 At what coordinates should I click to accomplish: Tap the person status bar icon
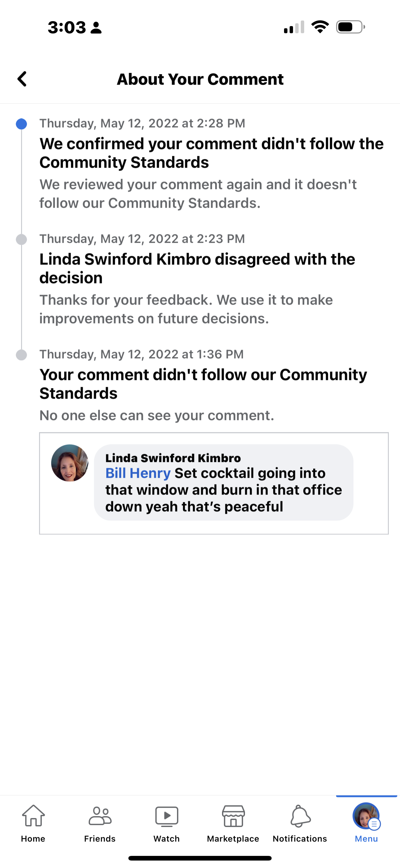pos(97,28)
